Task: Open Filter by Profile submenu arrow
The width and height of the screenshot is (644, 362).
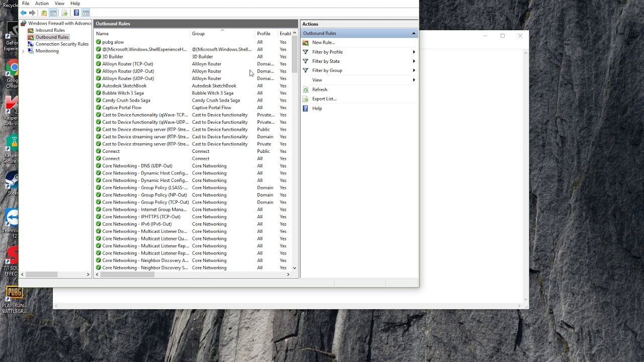Action: [x=414, y=52]
